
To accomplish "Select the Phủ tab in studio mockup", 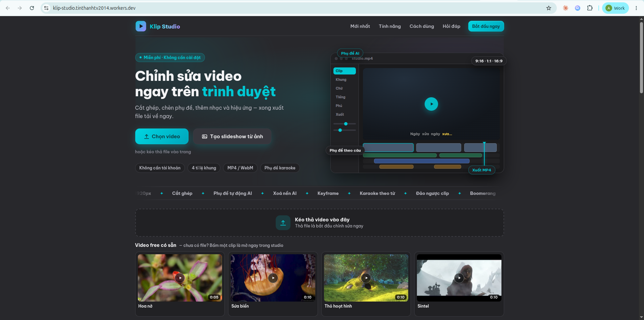I will (344, 106).
